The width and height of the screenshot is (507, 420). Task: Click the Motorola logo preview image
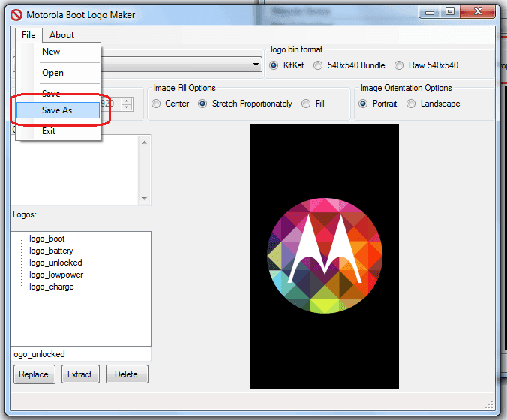(325, 256)
